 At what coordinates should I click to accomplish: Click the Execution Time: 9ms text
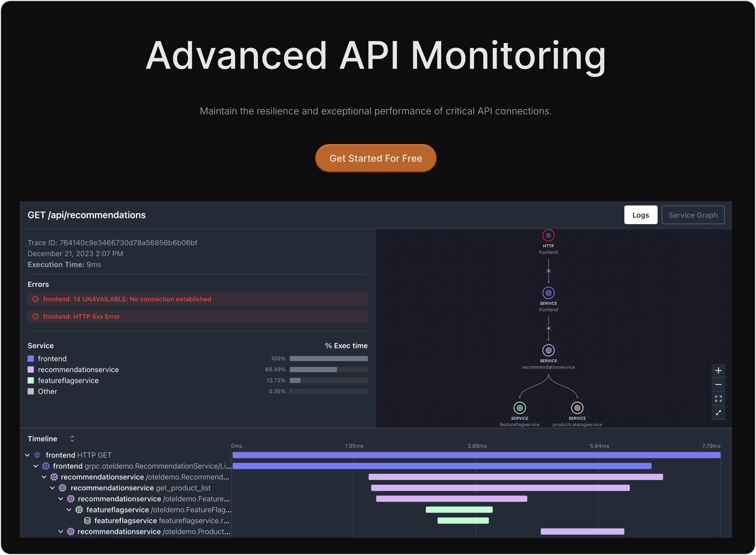64,264
